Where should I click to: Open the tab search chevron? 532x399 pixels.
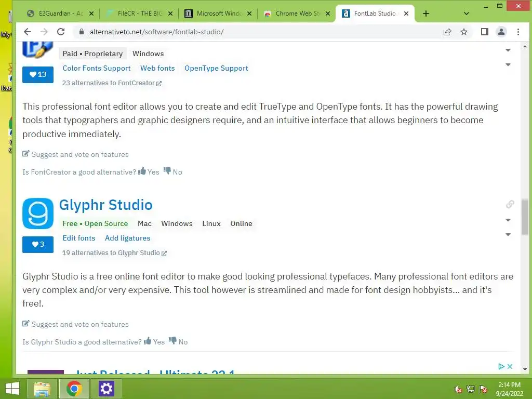[x=466, y=14]
